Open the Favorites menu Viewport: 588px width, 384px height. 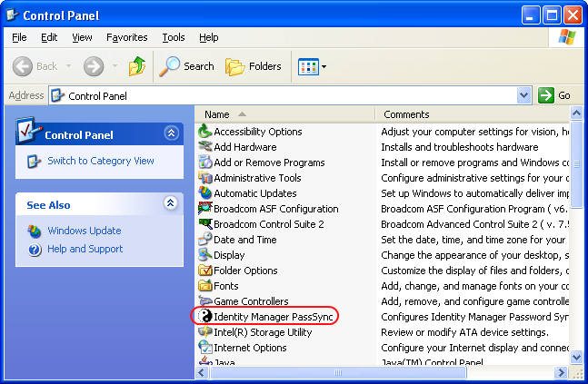[x=126, y=37]
